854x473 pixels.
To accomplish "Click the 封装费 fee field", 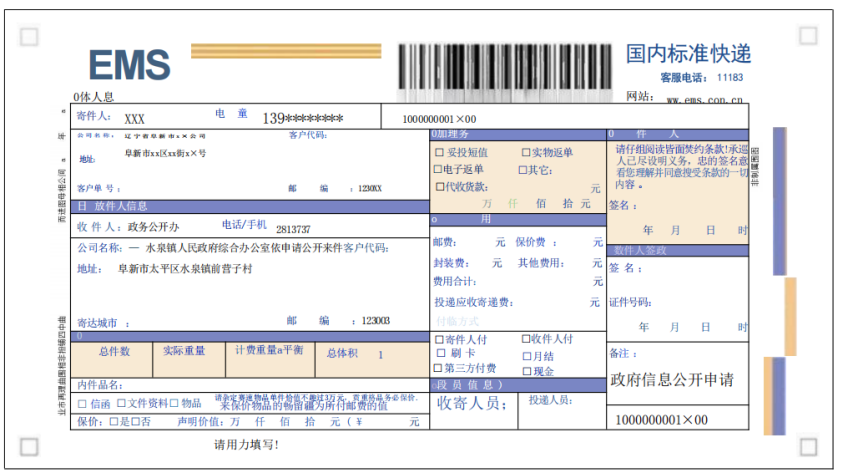I will click(467, 263).
